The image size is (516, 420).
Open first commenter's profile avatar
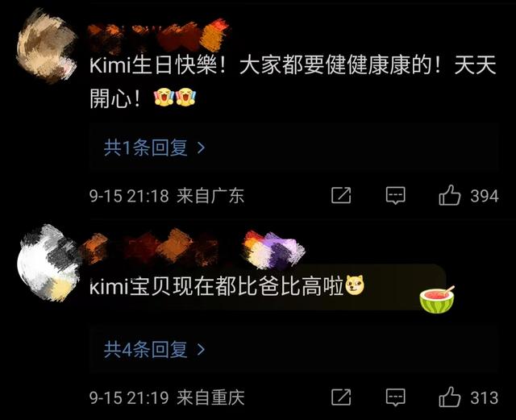pyautogui.click(x=46, y=46)
